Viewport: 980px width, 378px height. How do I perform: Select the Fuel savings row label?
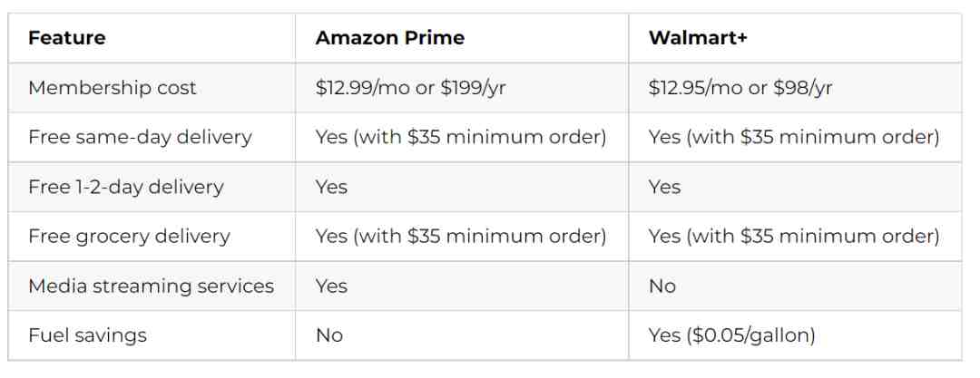[87, 334]
